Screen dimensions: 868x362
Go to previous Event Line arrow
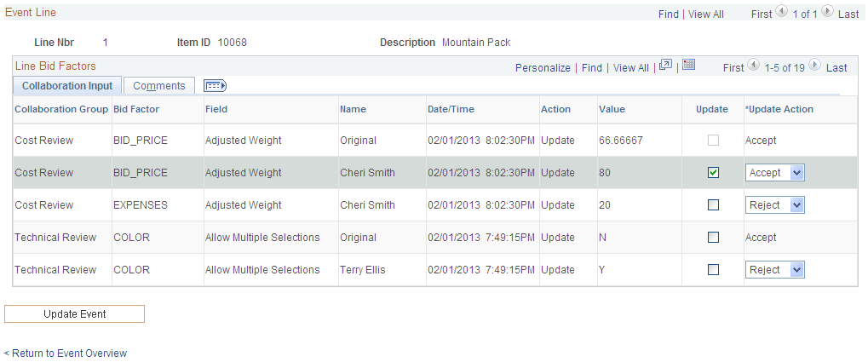pyautogui.click(x=782, y=12)
